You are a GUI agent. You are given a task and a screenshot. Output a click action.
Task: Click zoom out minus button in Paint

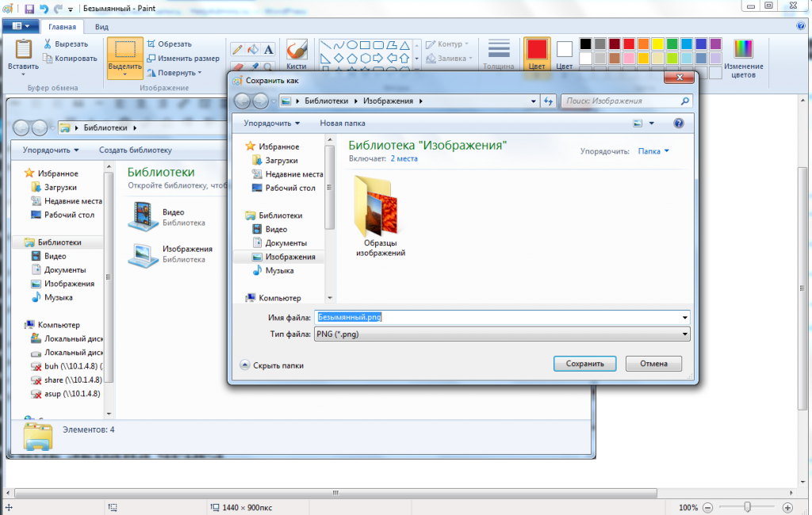[708, 508]
